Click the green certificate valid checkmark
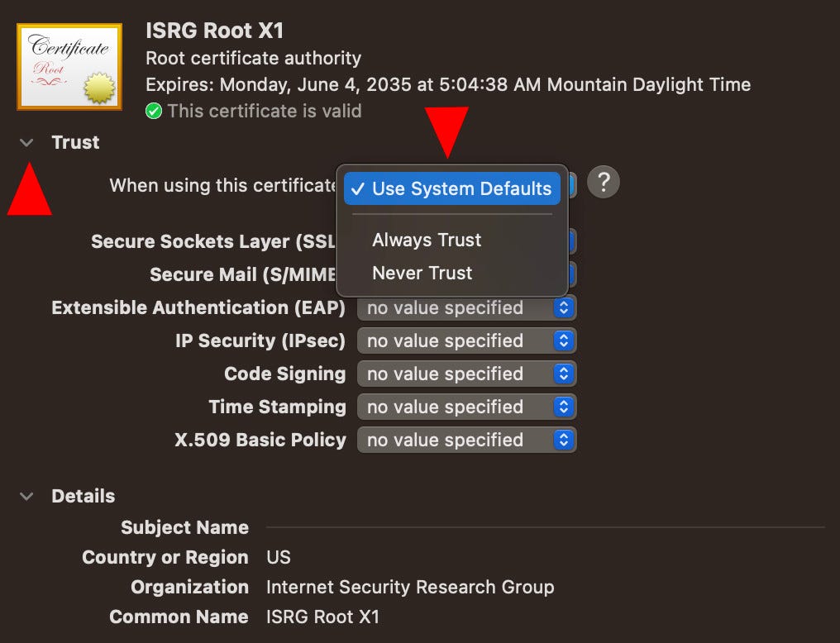This screenshot has width=840, height=643. [153, 111]
